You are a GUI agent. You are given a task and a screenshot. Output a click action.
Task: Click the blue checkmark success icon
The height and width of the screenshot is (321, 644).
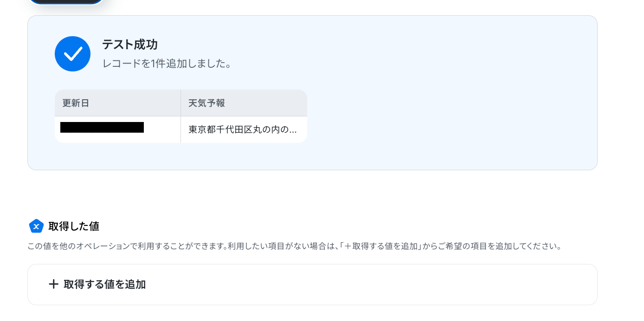point(72,54)
